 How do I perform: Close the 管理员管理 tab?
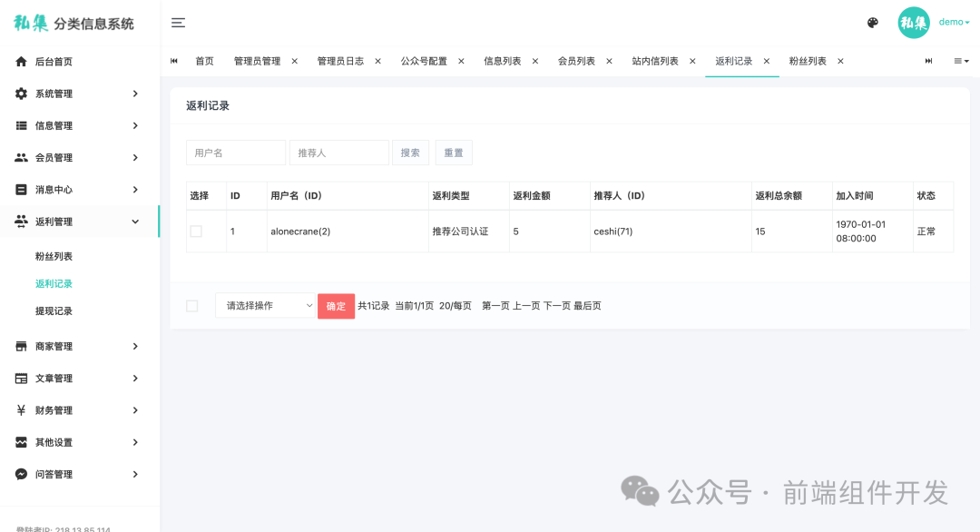click(294, 61)
